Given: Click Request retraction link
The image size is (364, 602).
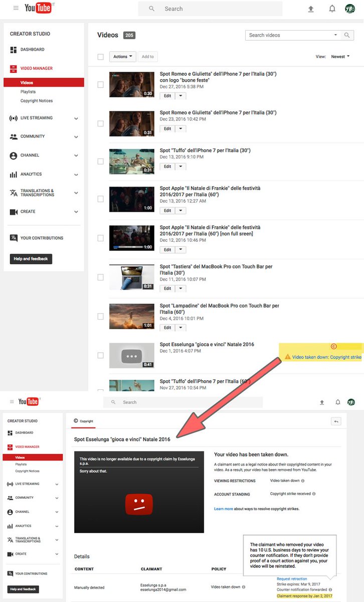Looking at the screenshot, I should pos(292,579).
